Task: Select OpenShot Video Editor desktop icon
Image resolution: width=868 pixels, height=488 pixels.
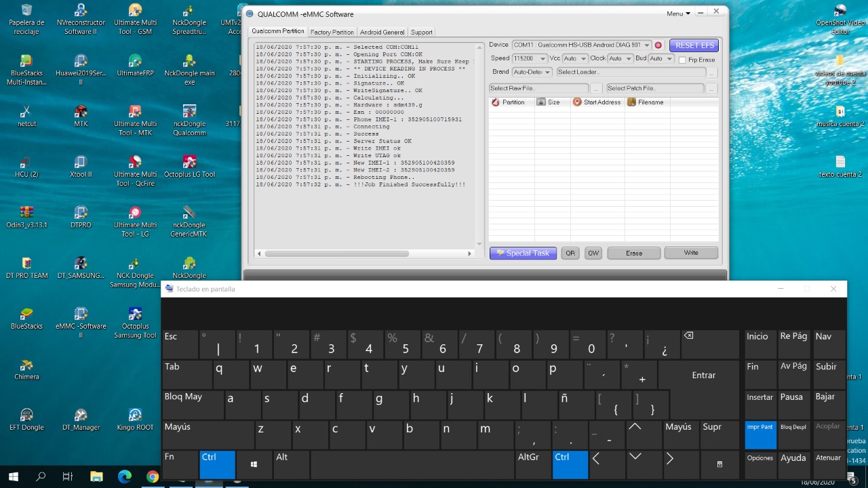Action: [x=840, y=18]
